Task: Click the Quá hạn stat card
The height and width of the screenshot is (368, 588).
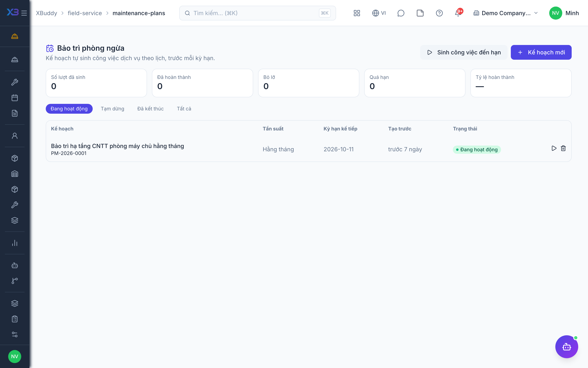Action: click(415, 83)
